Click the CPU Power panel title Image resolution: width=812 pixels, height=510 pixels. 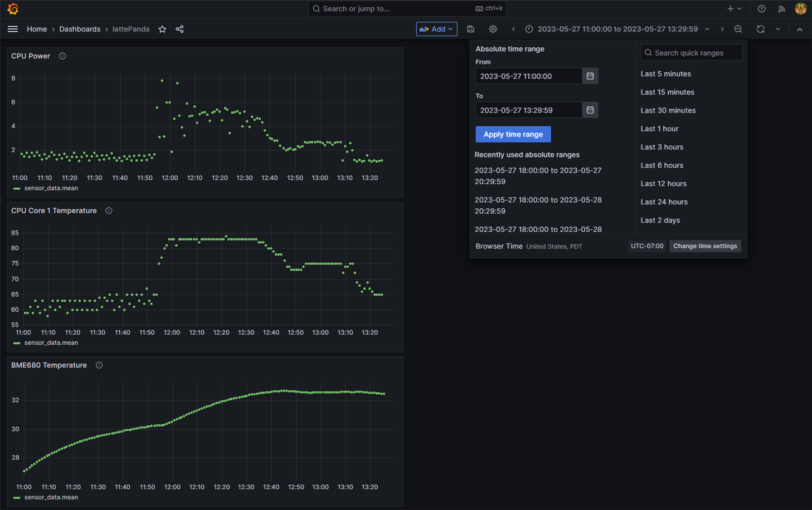(31, 56)
